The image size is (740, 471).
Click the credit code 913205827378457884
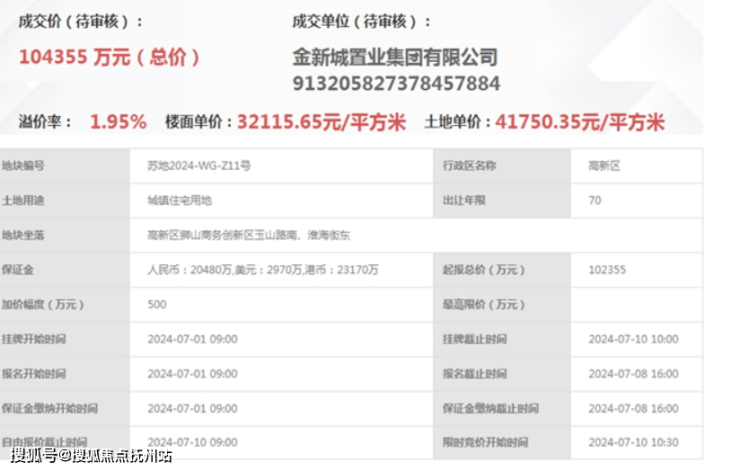click(396, 84)
